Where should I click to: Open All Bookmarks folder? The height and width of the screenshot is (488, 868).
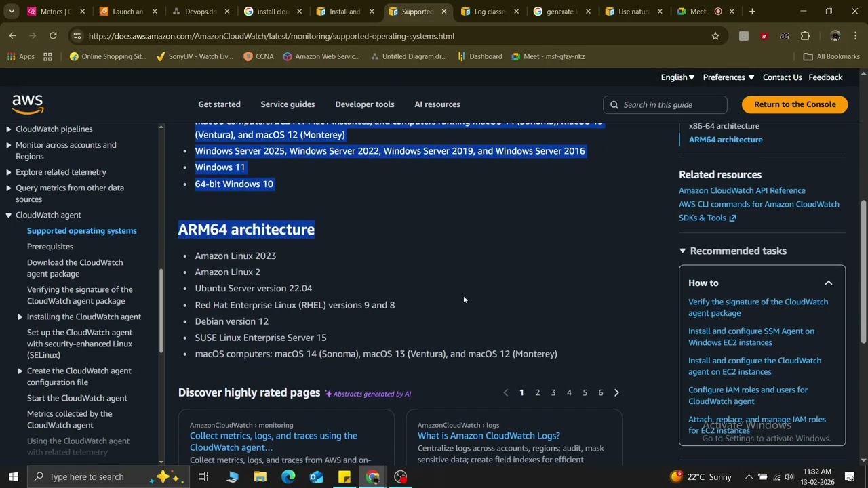(x=831, y=56)
